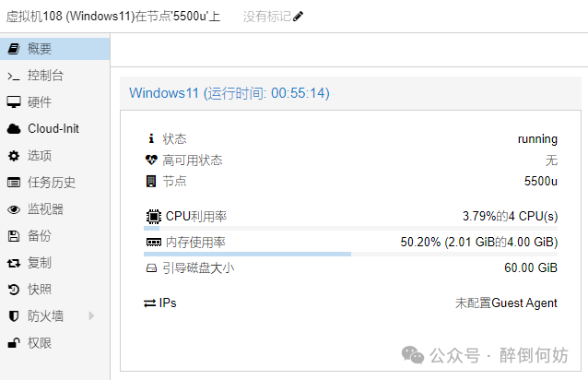Click the eye icon beside 监视器
Image resolution: width=588 pixels, height=380 pixels.
14,209
